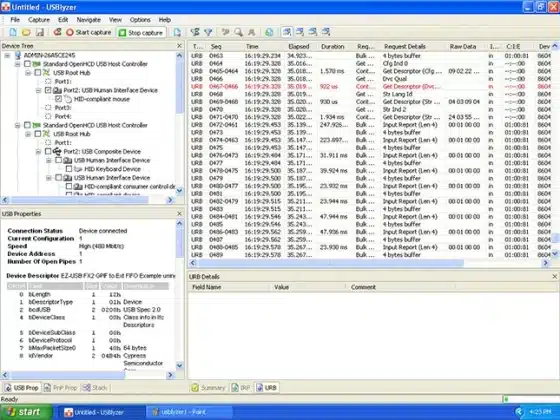Viewport: 560px width, 420px height.
Task: Open the Capture menu
Action: point(39,20)
